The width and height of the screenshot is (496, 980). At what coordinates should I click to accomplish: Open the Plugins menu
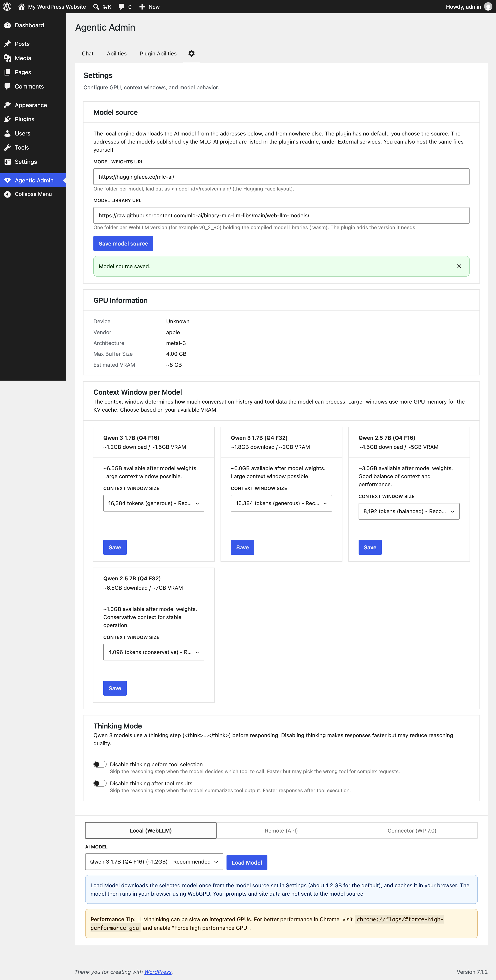tap(33, 119)
